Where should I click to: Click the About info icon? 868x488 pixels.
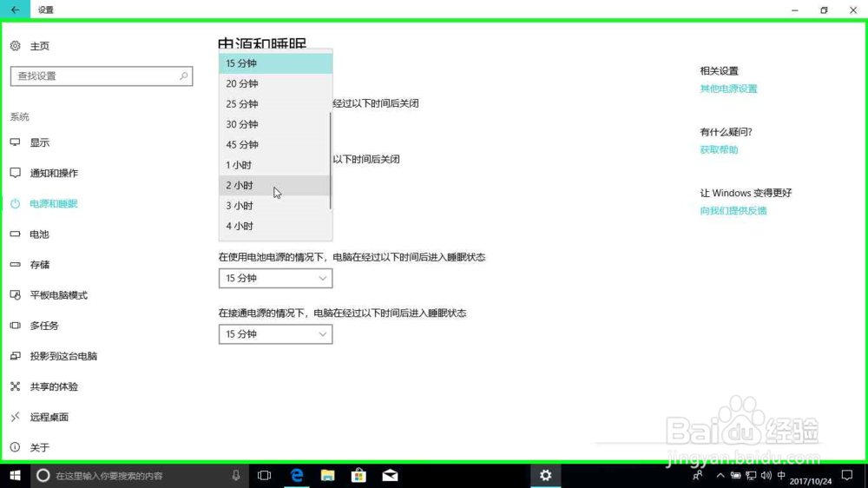(x=16, y=447)
